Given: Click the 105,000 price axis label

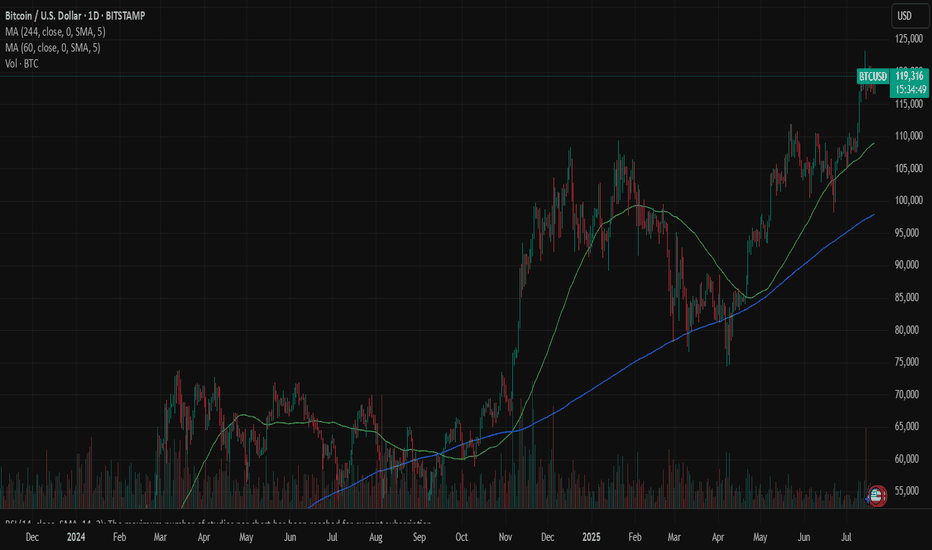Looking at the screenshot, I should coord(909,169).
